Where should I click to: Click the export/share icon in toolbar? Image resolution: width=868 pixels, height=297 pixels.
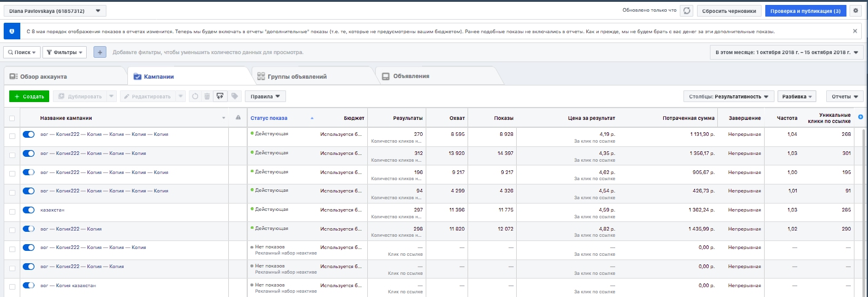click(x=220, y=96)
